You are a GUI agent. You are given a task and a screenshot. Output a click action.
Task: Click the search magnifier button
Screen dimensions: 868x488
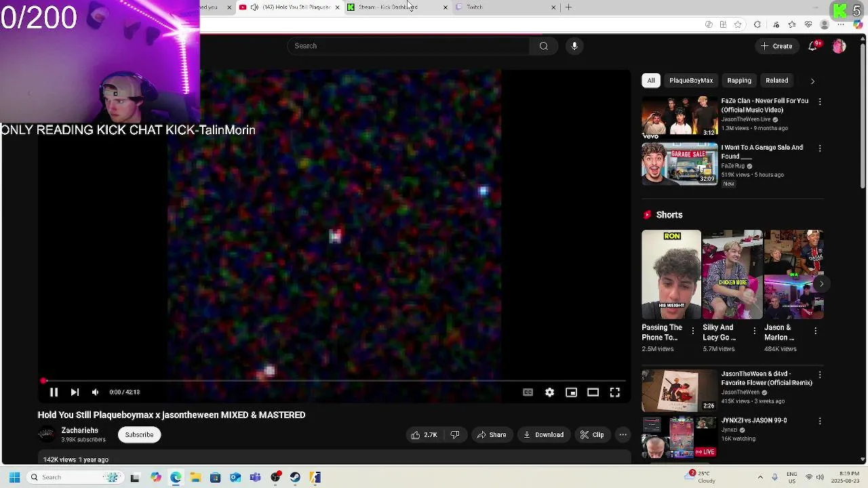(x=543, y=45)
